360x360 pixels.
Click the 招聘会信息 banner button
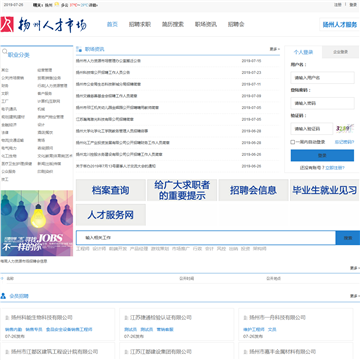tap(253, 190)
